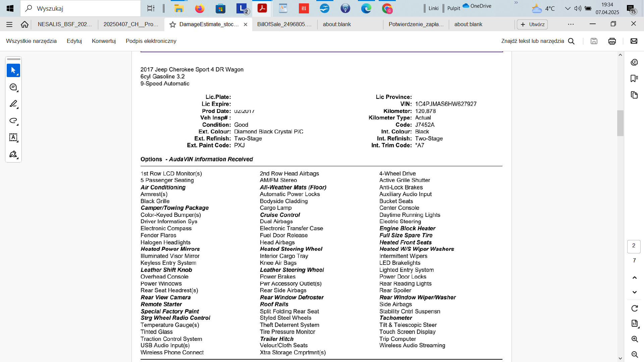
Task: Open Firefox from the taskbar
Action: [200, 8]
